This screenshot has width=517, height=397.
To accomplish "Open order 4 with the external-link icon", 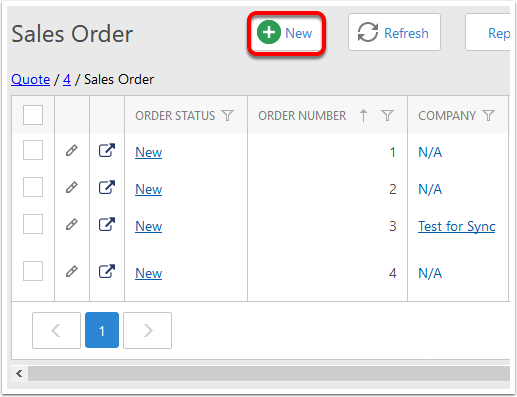I will pos(107,271).
